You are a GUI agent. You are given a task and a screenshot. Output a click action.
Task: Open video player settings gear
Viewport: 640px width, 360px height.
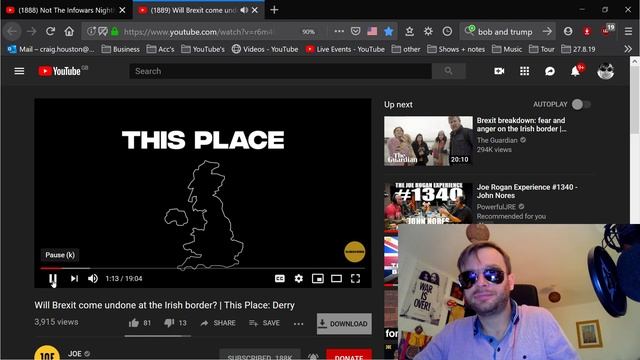point(299,278)
